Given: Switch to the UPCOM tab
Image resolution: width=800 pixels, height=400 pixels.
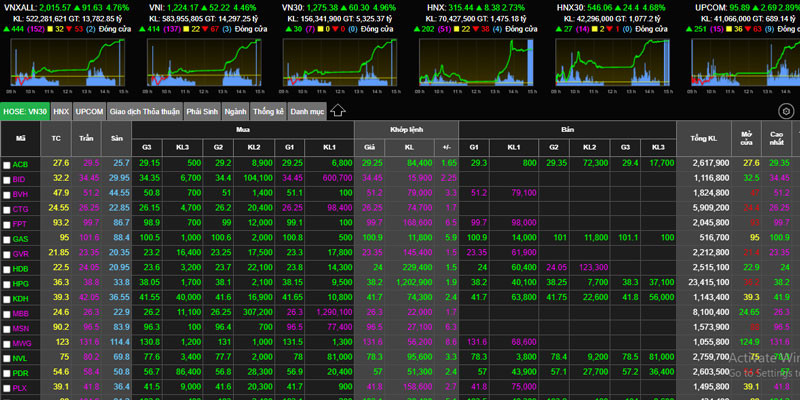Looking at the screenshot, I should pos(90,111).
